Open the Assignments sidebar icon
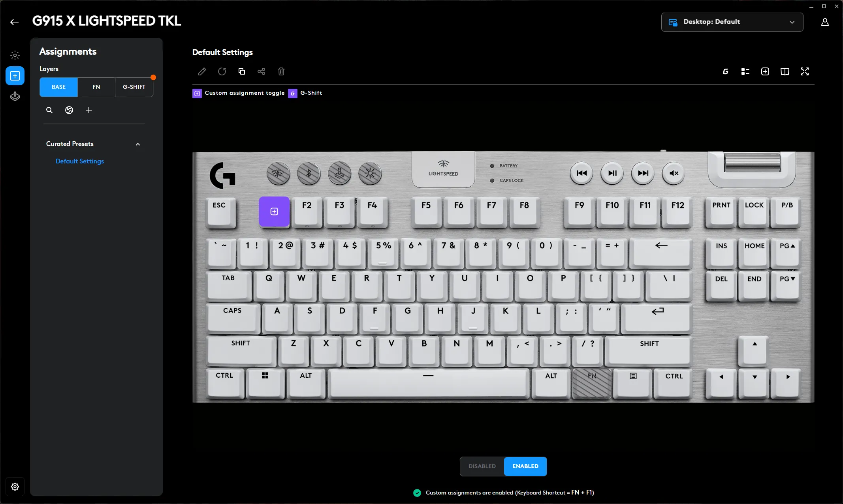 (15, 76)
